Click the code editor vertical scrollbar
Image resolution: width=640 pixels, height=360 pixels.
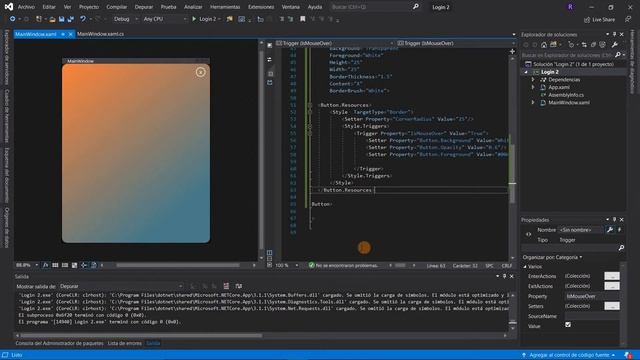coord(512,173)
